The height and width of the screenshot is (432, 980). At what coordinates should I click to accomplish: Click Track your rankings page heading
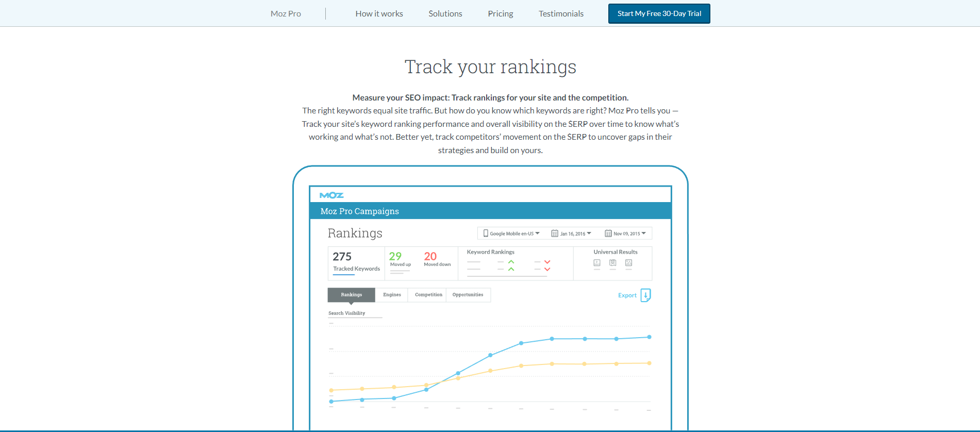tap(490, 67)
